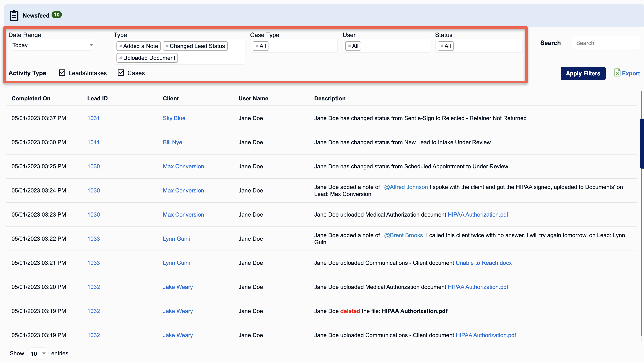Remove the 'Uploaded Document' type tag
Viewport: 644px width, 363px height.
pyautogui.click(x=120, y=58)
